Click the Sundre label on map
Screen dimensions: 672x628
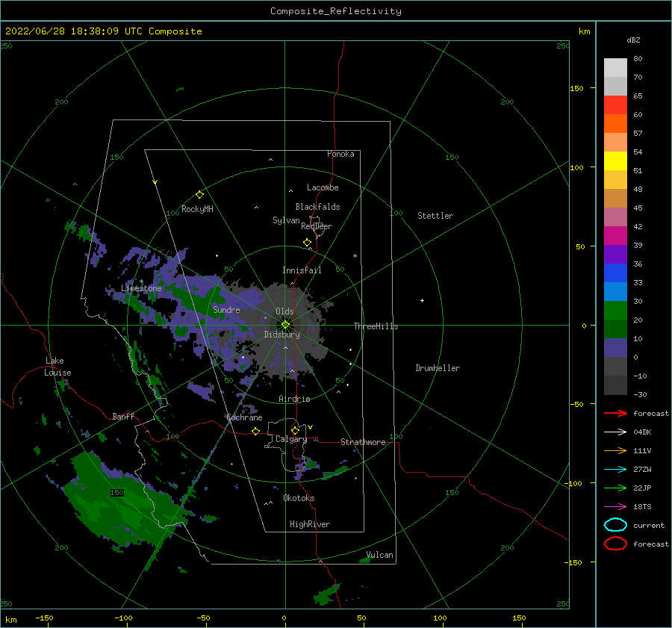click(x=226, y=309)
